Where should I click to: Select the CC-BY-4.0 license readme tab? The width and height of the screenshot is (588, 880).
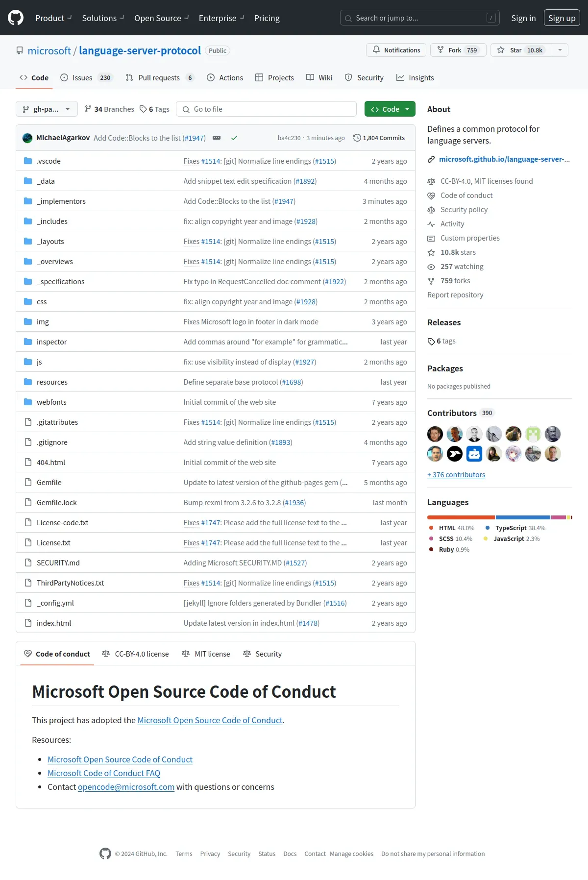click(135, 654)
